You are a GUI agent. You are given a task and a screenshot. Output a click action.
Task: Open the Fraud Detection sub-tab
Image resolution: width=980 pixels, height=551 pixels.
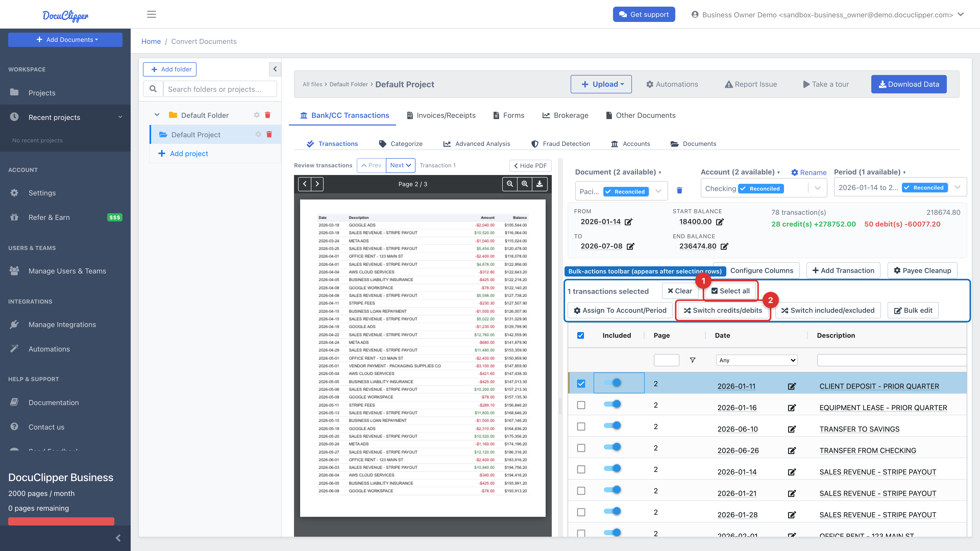[x=561, y=144]
